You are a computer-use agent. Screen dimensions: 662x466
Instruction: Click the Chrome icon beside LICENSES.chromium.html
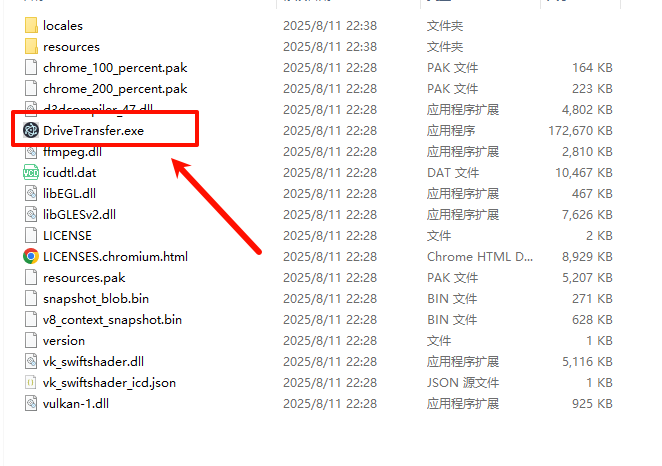pyautogui.click(x=31, y=256)
